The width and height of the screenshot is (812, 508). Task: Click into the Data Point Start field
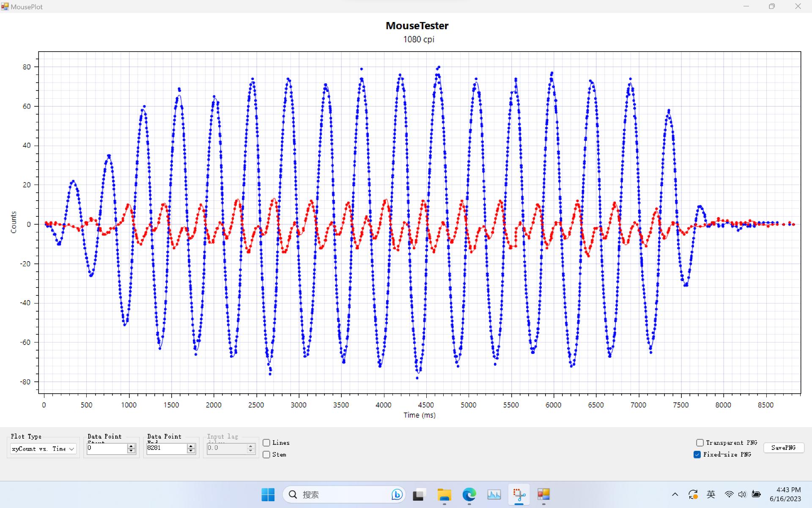tap(107, 448)
